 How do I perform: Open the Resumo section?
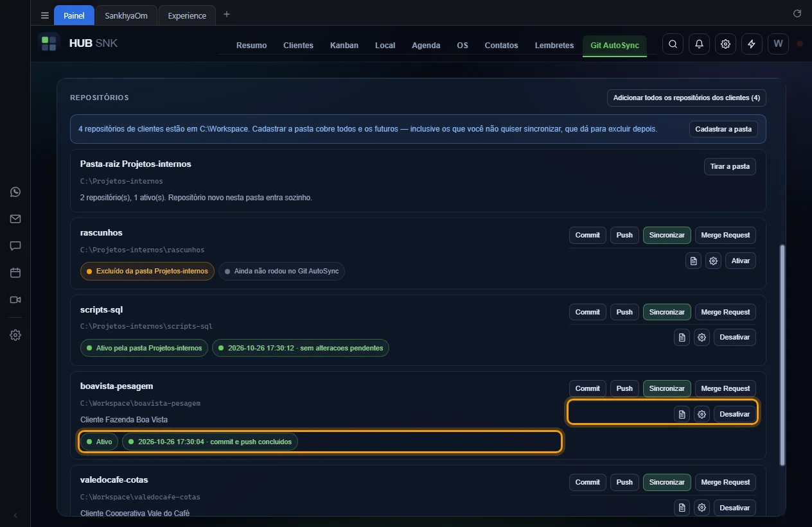[251, 45]
